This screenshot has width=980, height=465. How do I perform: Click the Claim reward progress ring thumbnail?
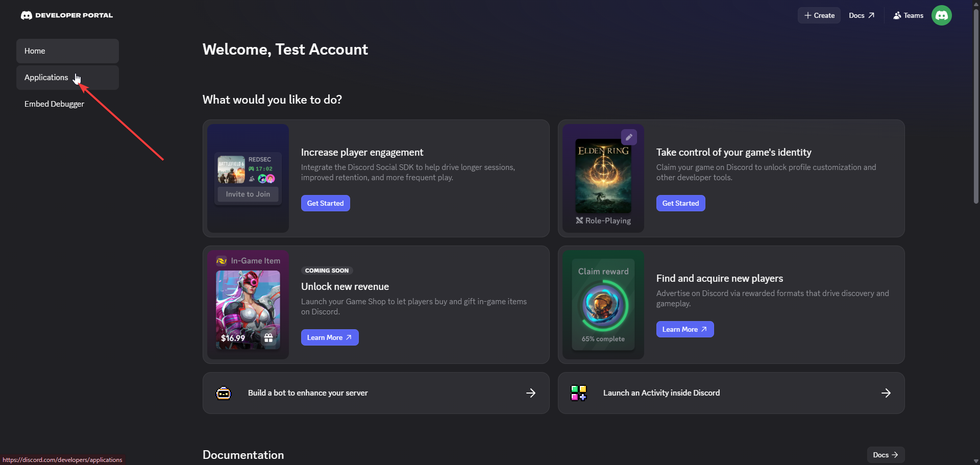point(603,306)
